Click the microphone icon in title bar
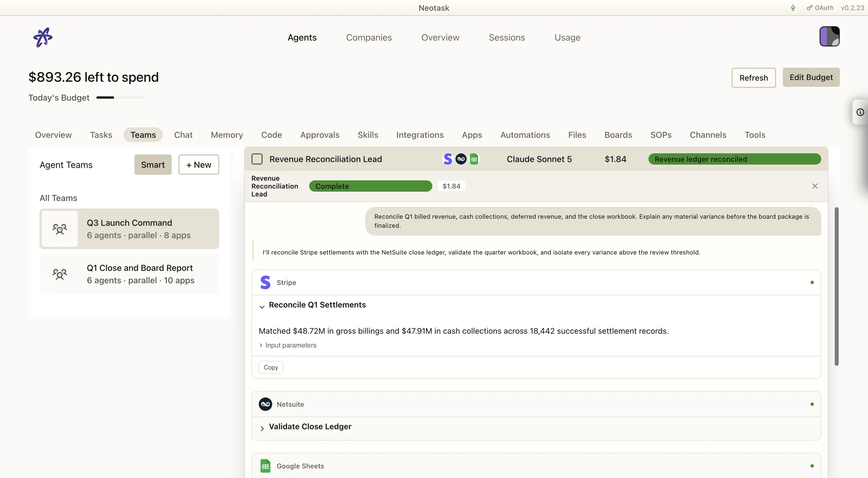 click(x=793, y=8)
